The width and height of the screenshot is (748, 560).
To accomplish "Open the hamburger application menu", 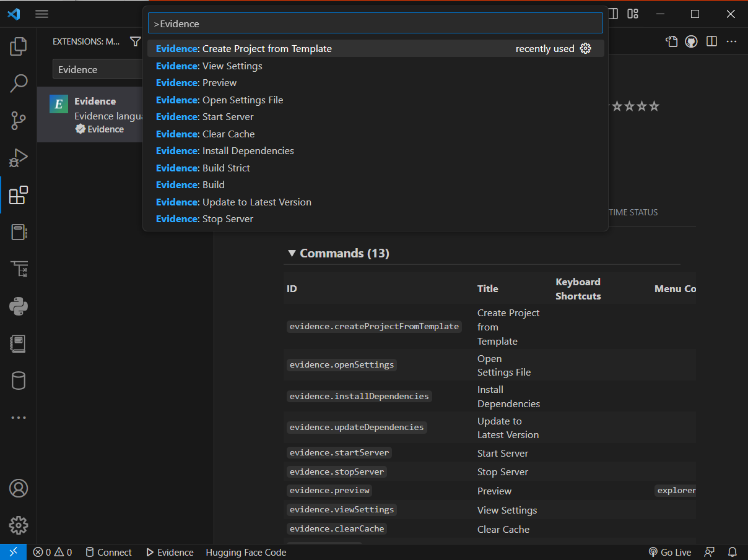I will [x=41, y=14].
